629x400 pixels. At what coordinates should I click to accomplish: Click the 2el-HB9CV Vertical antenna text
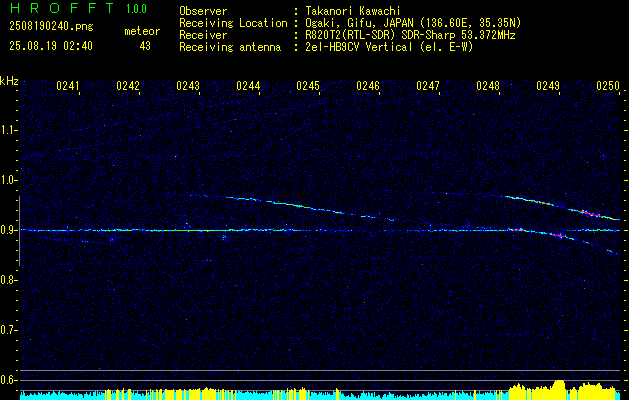pos(389,47)
